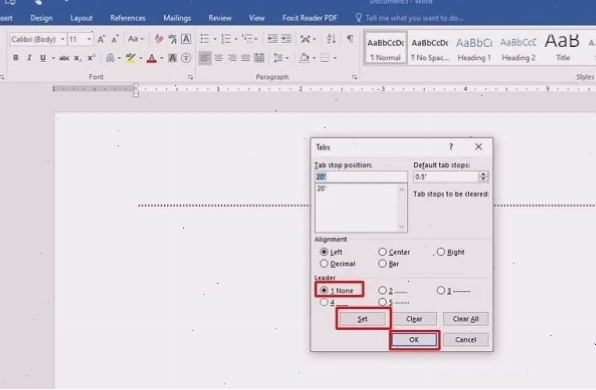This screenshot has width=596, height=390.
Task: Toggle Underline formatting
Action: coord(43,58)
